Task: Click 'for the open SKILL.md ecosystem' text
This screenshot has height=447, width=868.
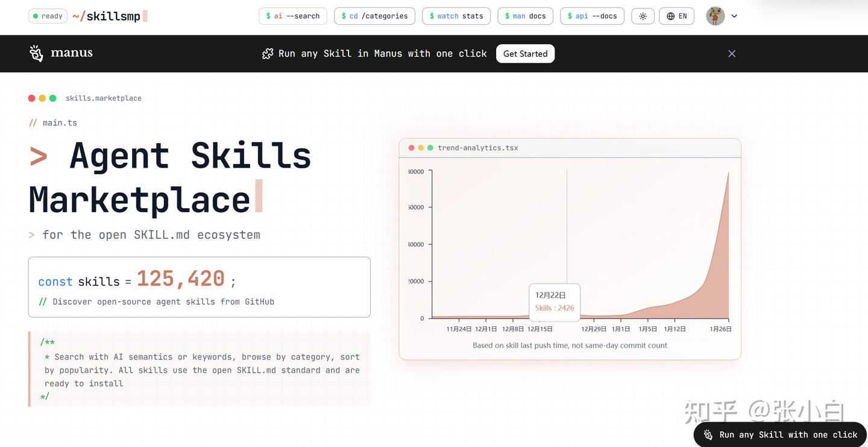Action: pyautogui.click(x=151, y=235)
